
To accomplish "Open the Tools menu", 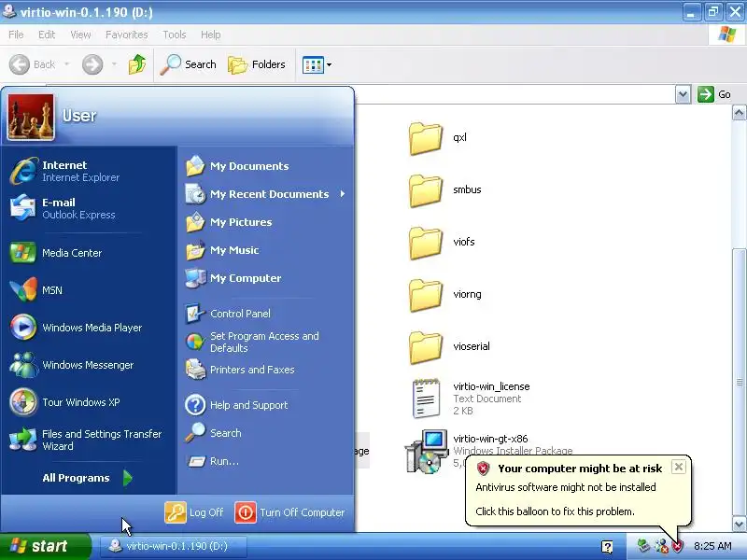I will click(x=175, y=35).
